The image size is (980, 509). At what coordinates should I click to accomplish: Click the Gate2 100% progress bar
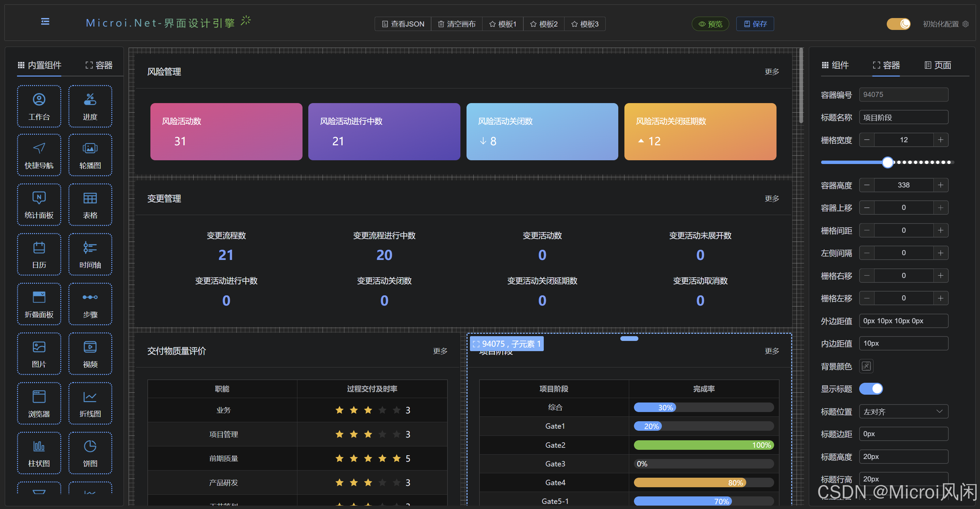704,445
